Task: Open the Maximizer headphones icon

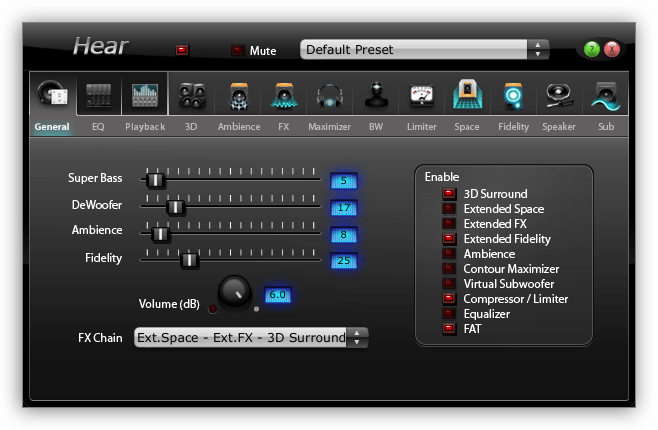Action: pos(329,96)
